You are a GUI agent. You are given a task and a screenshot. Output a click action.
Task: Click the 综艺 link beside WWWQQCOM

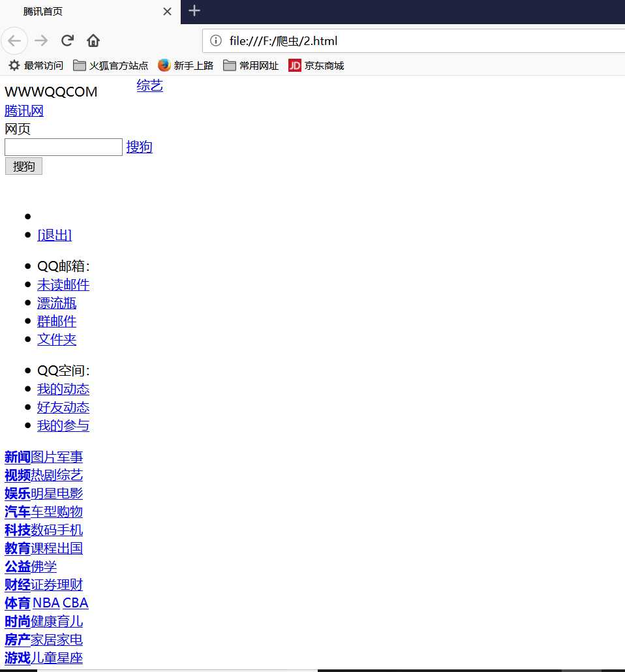[149, 85]
